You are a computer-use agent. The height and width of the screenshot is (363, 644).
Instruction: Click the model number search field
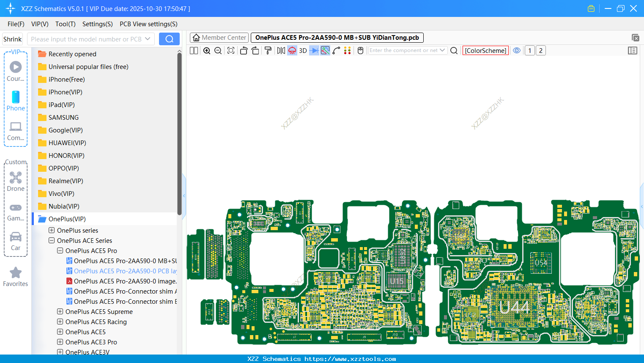[x=86, y=39]
